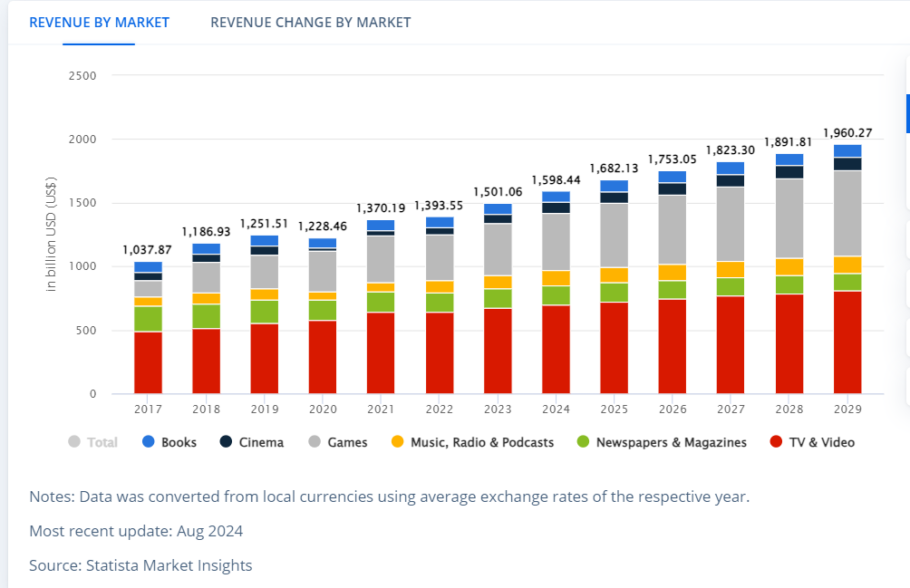
Task: Click the 2017 x-axis year label
Action: coord(148,410)
